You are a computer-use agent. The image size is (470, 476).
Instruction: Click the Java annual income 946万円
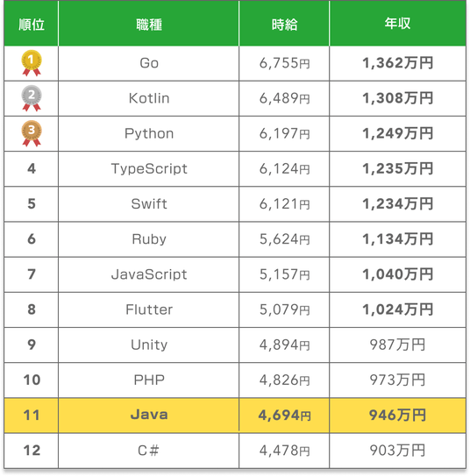click(x=398, y=416)
